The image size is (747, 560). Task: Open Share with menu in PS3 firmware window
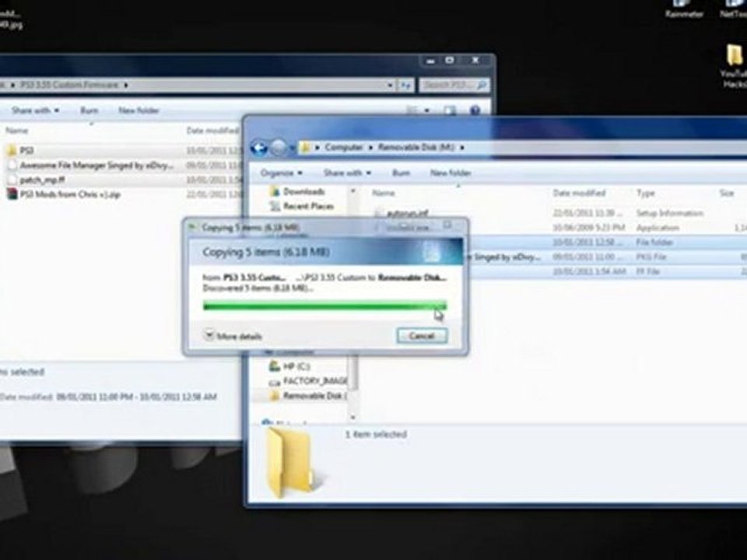35,110
